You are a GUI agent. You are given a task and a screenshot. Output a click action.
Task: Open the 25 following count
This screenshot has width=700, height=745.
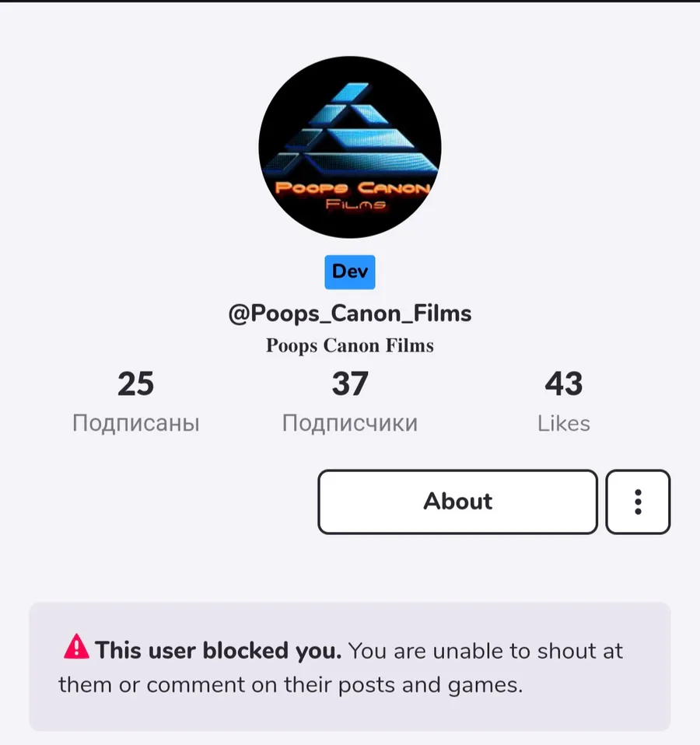point(136,383)
